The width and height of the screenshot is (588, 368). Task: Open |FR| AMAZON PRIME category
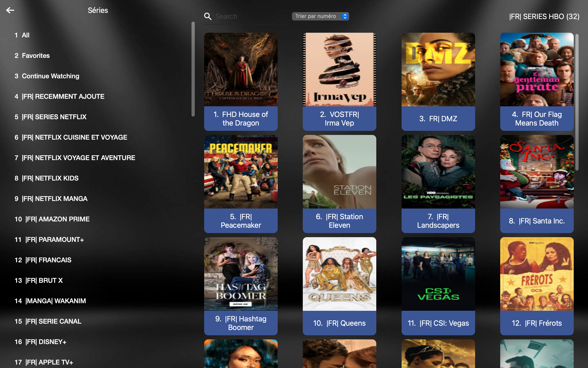pyautogui.click(x=52, y=219)
